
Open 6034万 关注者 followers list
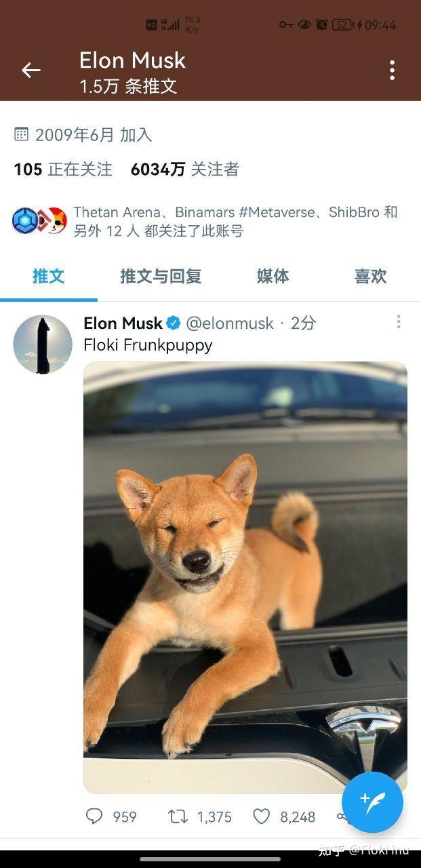tap(185, 170)
